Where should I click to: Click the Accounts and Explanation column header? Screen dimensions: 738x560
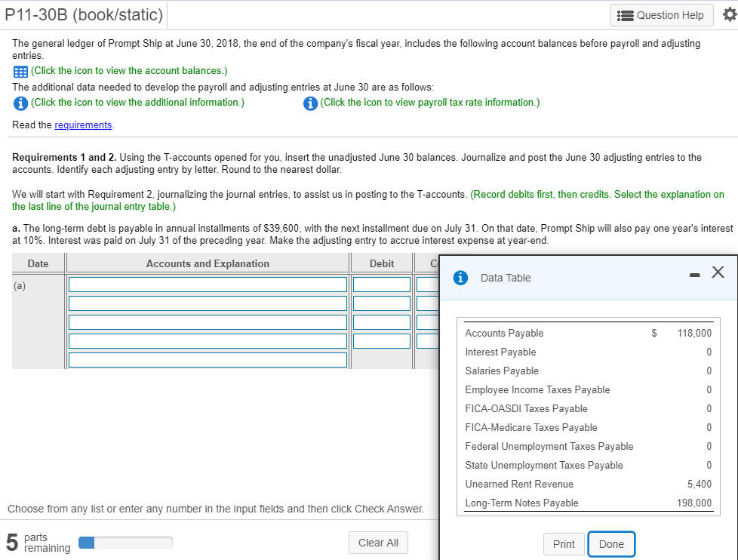point(208,263)
